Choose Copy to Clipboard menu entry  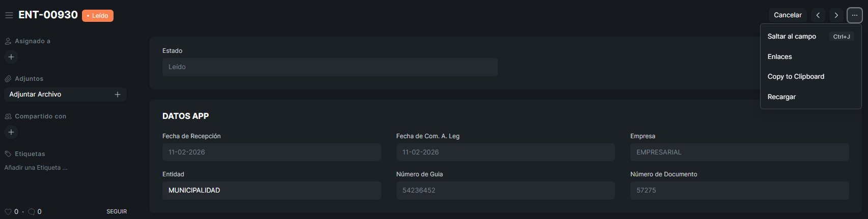(796, 77)
